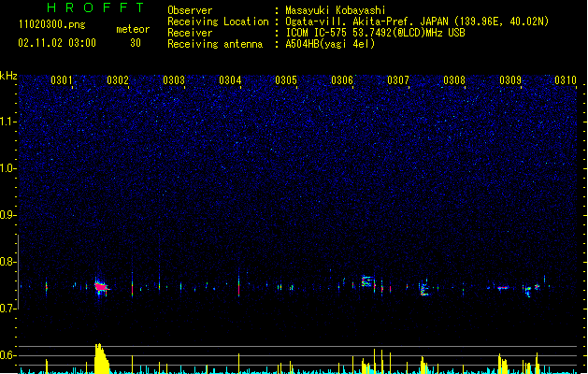Click the date stamp 02.11.02 03:00

tap(57, 43)
